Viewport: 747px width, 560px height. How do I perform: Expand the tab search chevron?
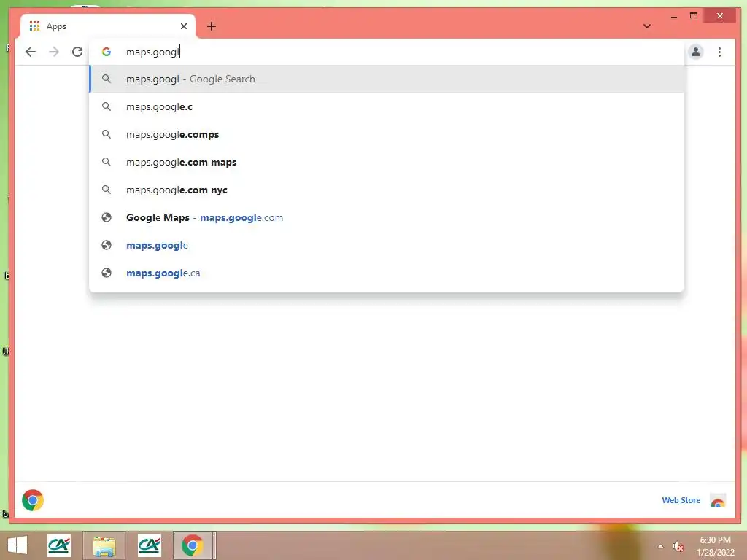tap(647, 26)
